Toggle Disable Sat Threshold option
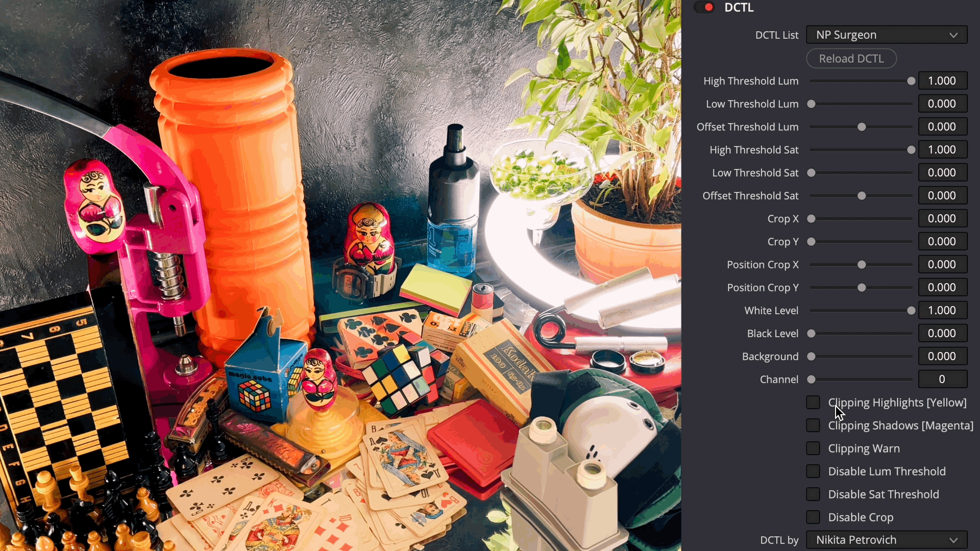This screenshot has height=551, width=980. pos(814,494)
